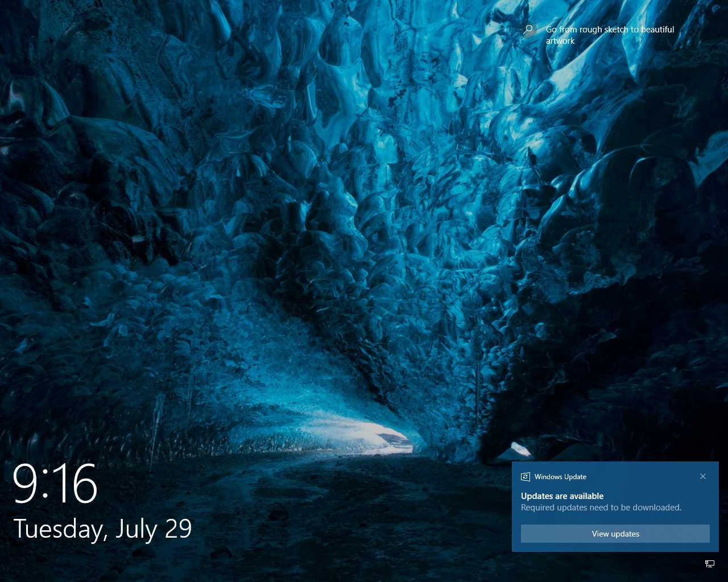Click the 'Windows Update' notification title
This screenshot has height=582, width=728.
[560, 477]
